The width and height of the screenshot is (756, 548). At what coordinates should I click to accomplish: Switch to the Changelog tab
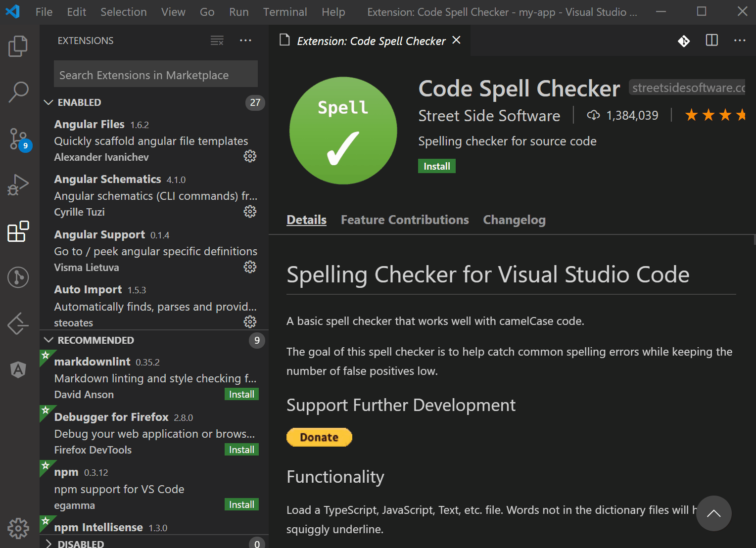tap(515, 220)
